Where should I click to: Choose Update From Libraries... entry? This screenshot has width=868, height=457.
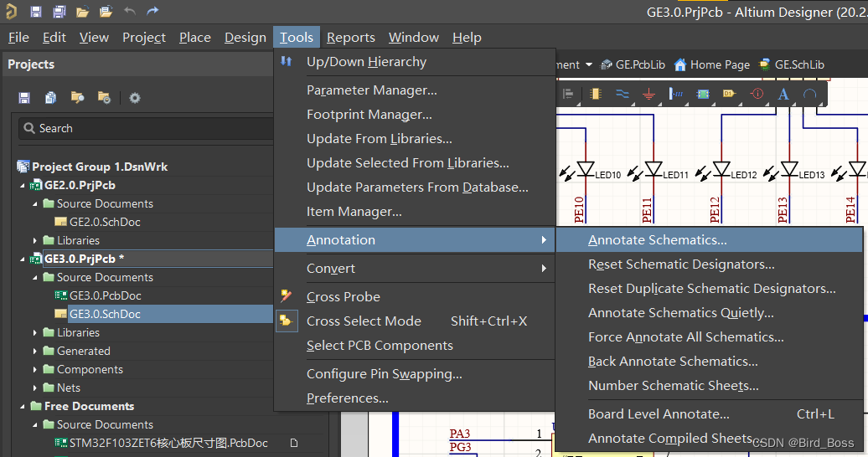click(415, 139)
